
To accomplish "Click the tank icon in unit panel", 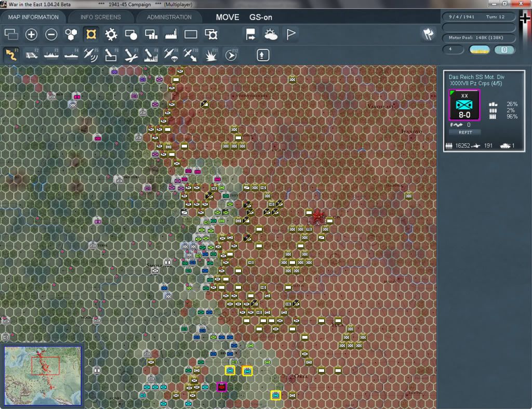I will click(505, 146).
